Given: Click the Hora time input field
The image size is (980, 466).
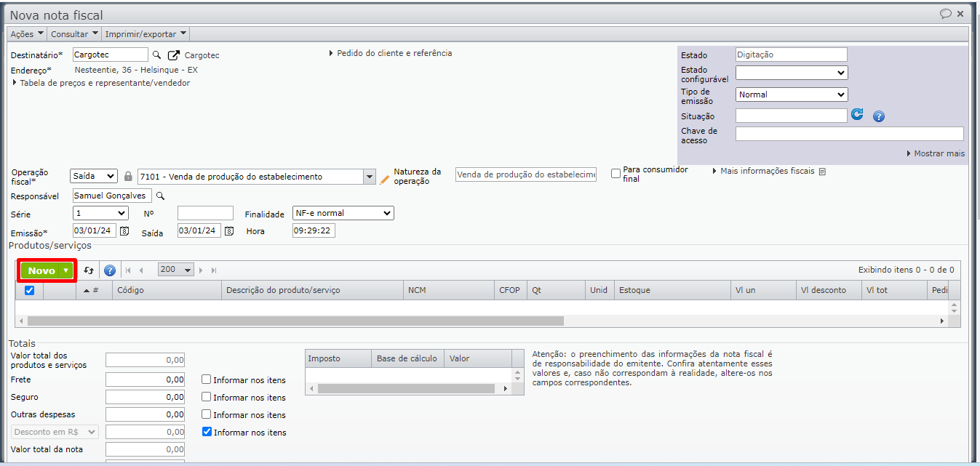Looking at the screenshot, I should click(314, 230).
